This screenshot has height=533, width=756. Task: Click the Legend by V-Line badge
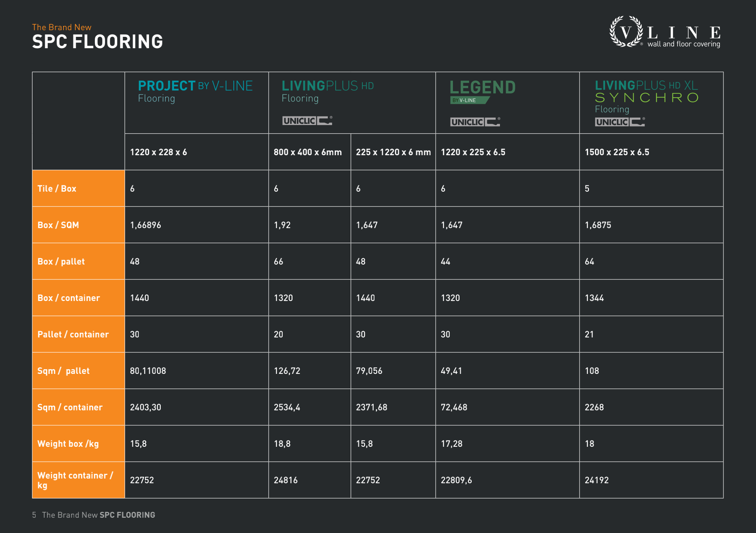pos(483,92)
